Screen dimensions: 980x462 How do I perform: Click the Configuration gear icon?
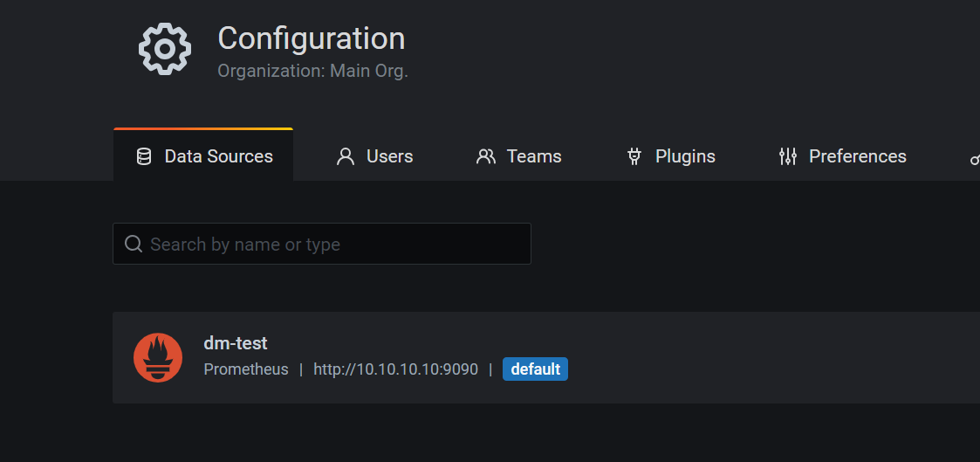click(x=164, y=49)
